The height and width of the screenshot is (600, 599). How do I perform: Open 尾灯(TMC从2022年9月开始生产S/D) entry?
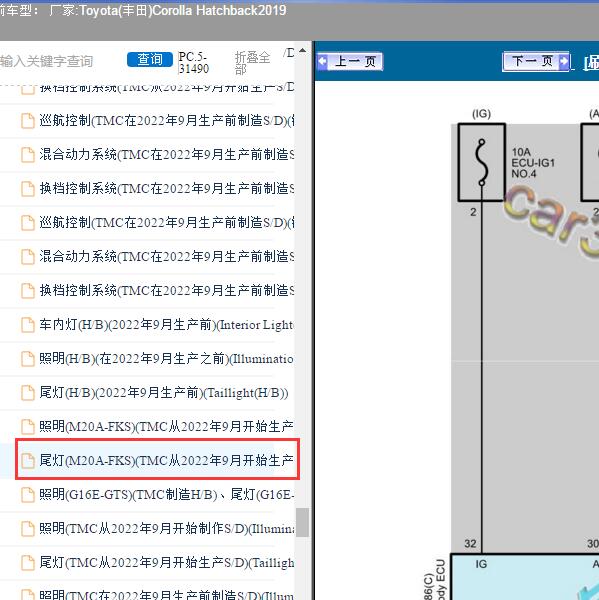click(166, 562)
